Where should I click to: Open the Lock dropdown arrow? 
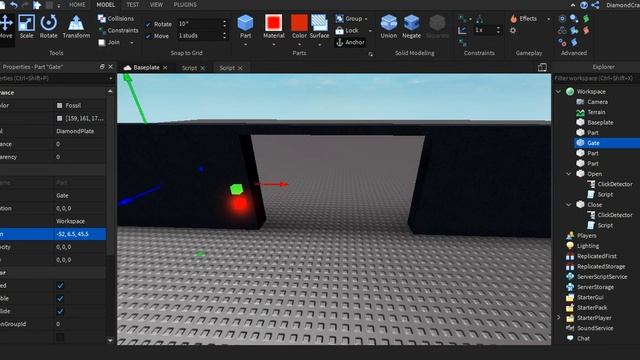pos(370,31)
